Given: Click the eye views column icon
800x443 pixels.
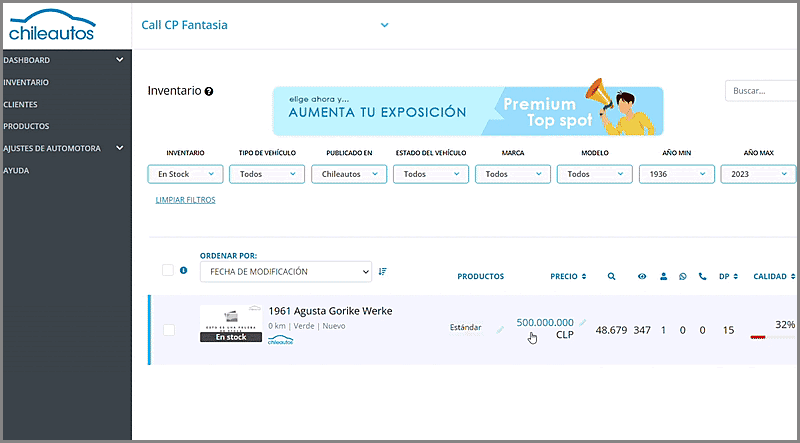Looking at the screenshot, I should coord(642,277).
